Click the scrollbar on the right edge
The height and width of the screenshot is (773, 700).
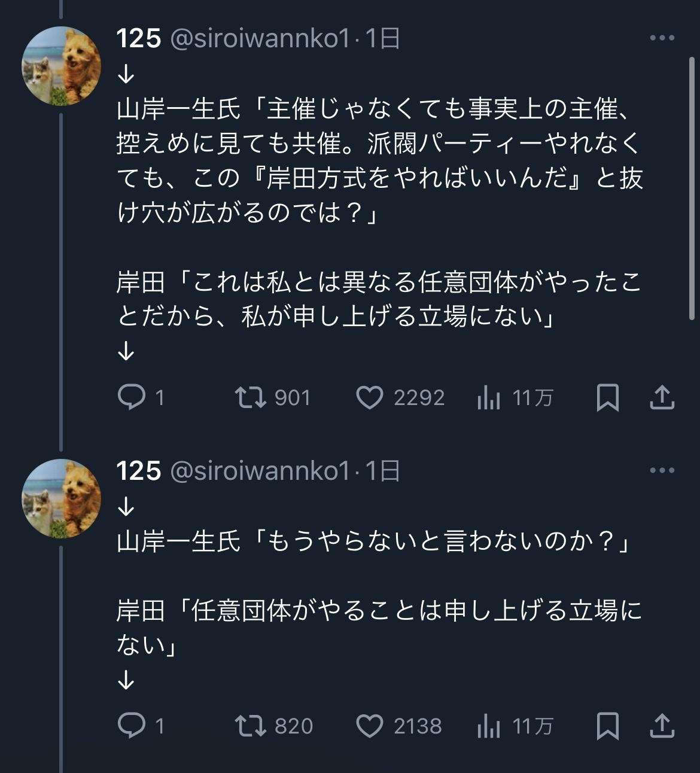coord(692,191)
